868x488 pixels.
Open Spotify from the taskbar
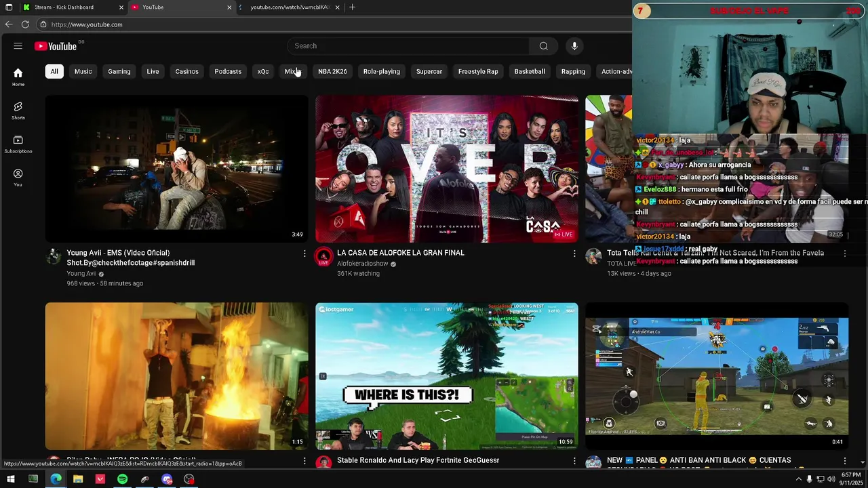pos(122,479)
